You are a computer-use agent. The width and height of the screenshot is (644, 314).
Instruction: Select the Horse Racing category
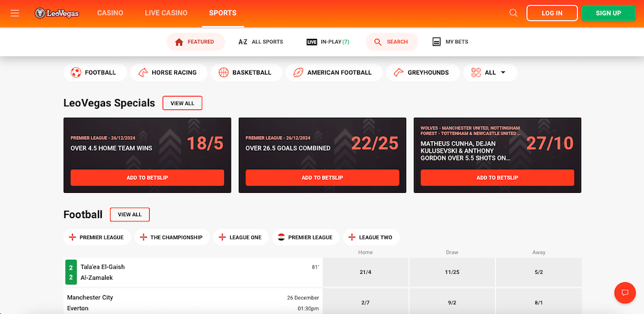pos(169,73)
